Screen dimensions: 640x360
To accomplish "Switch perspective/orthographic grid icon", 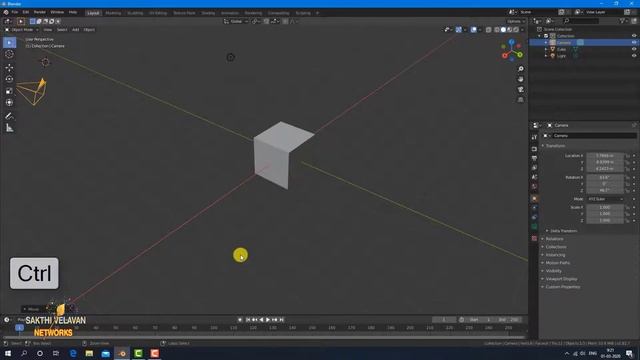I will pyautogui.click(x=520, y=100).
